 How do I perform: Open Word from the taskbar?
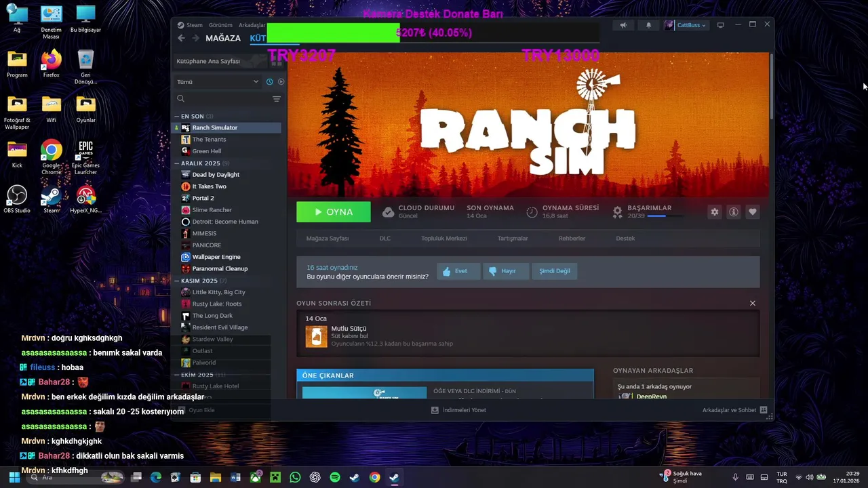pyautogui.click(x=235, y=477)
